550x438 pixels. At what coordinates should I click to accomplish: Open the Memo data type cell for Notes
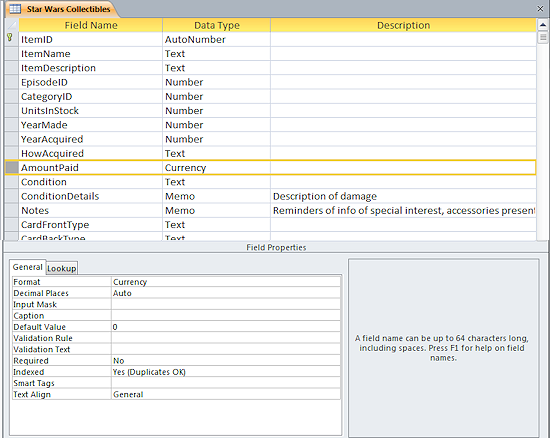pos(216,210)
